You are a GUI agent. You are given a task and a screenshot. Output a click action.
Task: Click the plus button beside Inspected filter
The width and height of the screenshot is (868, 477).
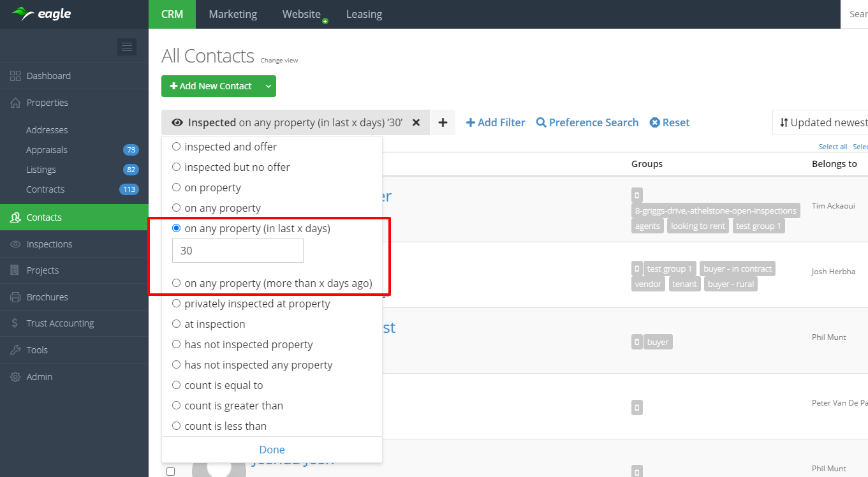[443, 122]
